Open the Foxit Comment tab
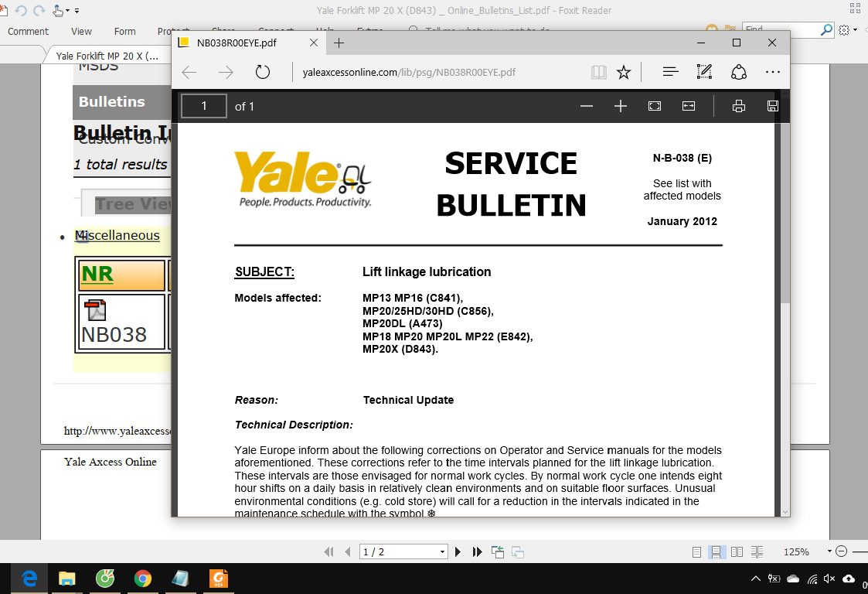Image resolution: width=868 pixels, height=594 pixels. [x=29, y=32]
